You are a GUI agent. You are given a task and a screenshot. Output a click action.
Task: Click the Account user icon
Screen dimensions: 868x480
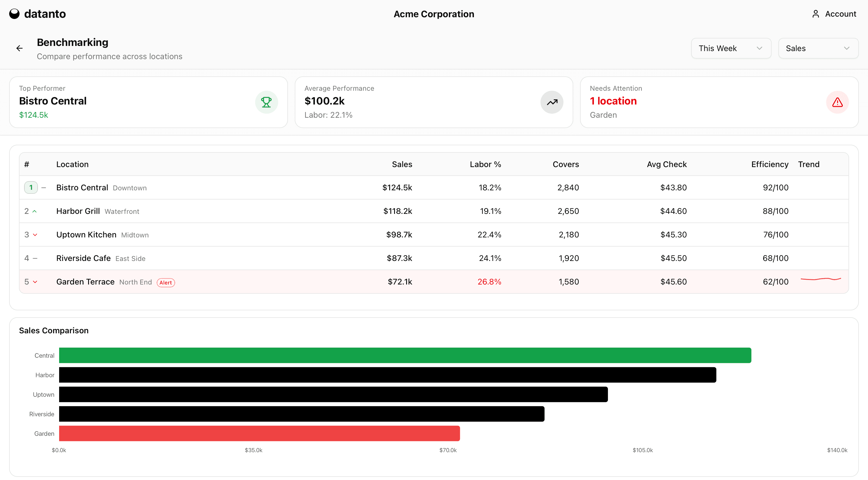click(x=815, y=14)
